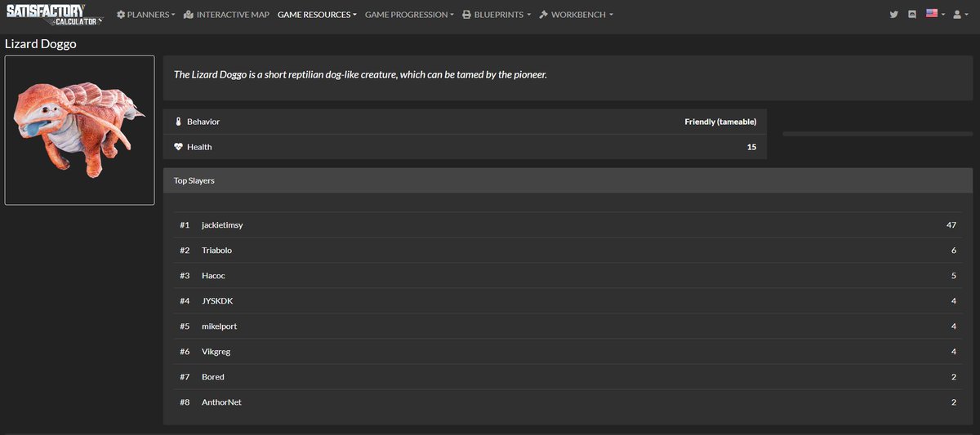Click the Planners gear icon
The height and width of the screenshot is (435, 980).
click(121, 15)
